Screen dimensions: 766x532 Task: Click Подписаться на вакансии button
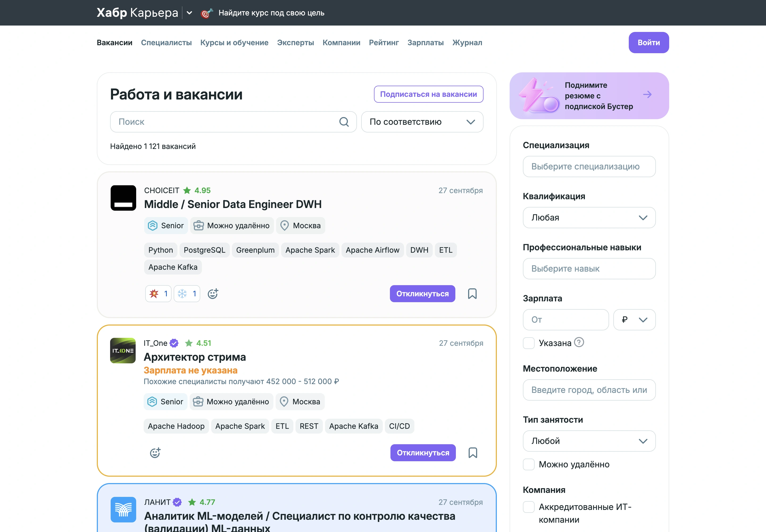point(428,94)
